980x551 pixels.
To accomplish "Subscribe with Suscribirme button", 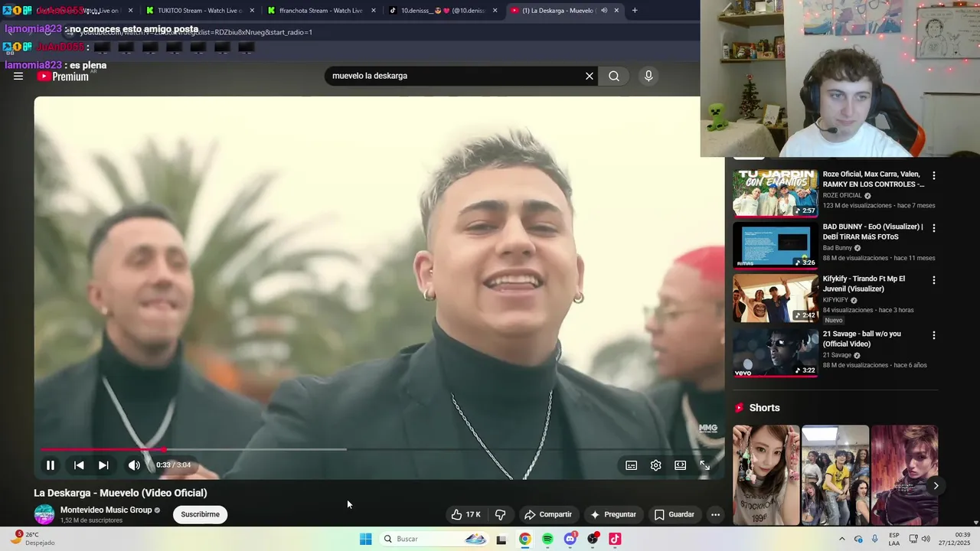I will pos(201,514).
